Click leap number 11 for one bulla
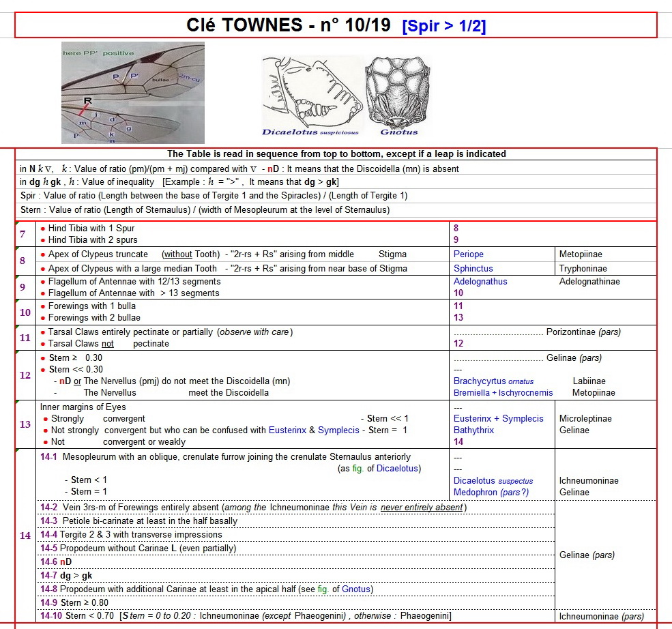 coord(458,306)
